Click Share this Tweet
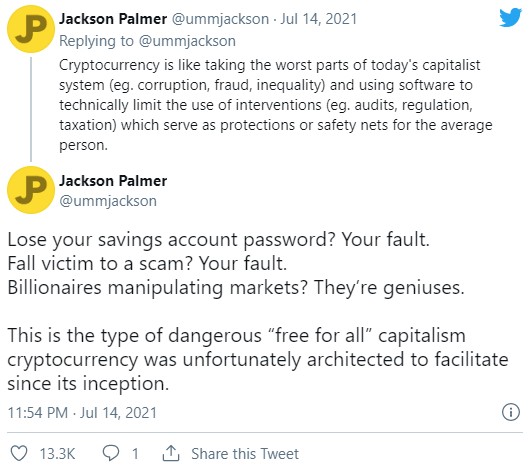529x465 pixels. click(245, 454)
